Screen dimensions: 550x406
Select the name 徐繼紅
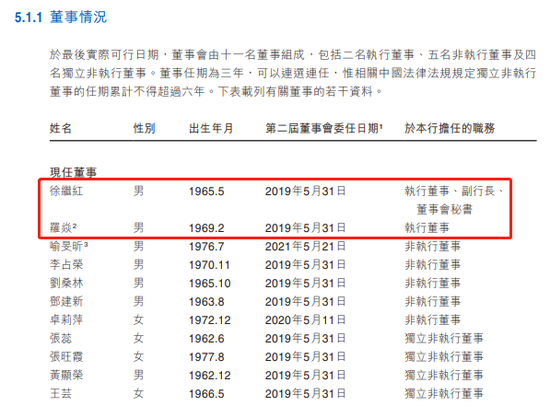pos(66,191)
